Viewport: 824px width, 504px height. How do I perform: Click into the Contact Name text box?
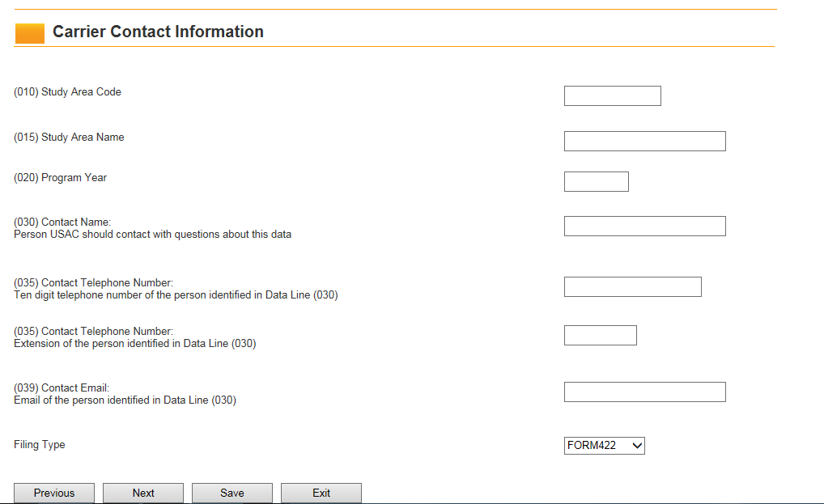pos(644,227)
